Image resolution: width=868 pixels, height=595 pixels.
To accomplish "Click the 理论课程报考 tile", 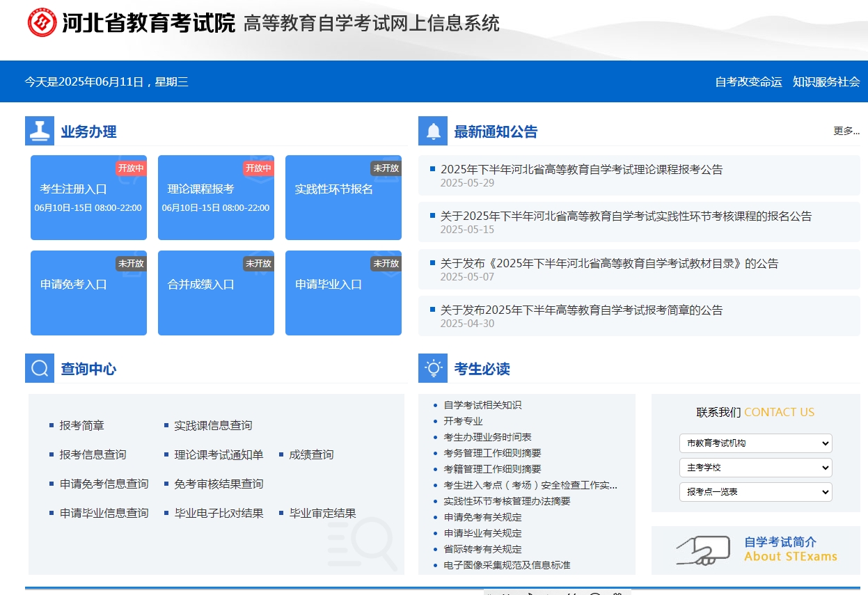I will pyautogui.click(x=216, y=197).
